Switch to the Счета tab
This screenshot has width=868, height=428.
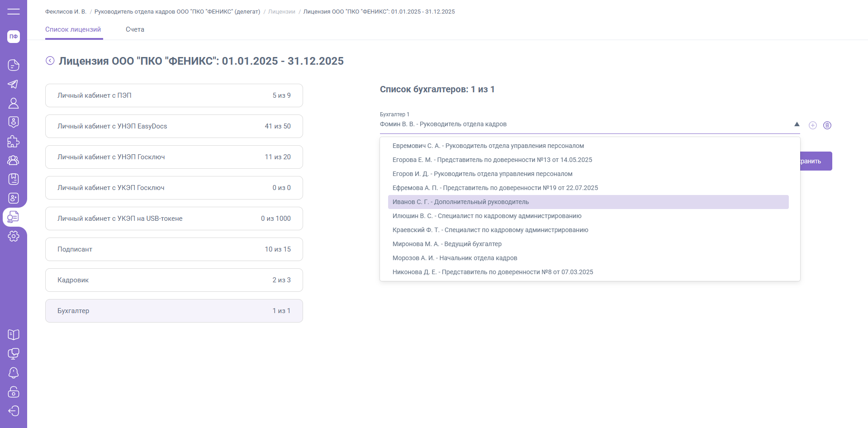point(135,29)
